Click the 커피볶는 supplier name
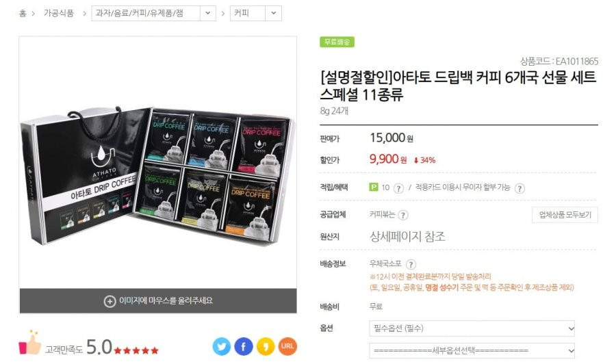 (382, 214)
